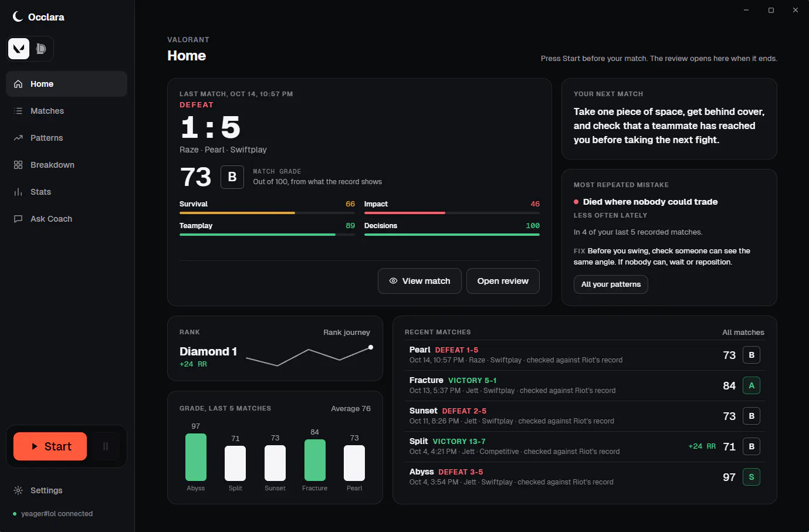Open the Pearl DEFEAT 1-5 match row
Image resolution: width=809 pixels, height=532 pixels.
pyautogui.click(x=584, y=355)
